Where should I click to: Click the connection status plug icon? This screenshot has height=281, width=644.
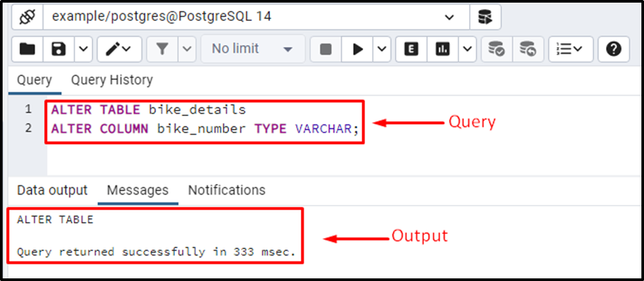click(x=27, y=17)
